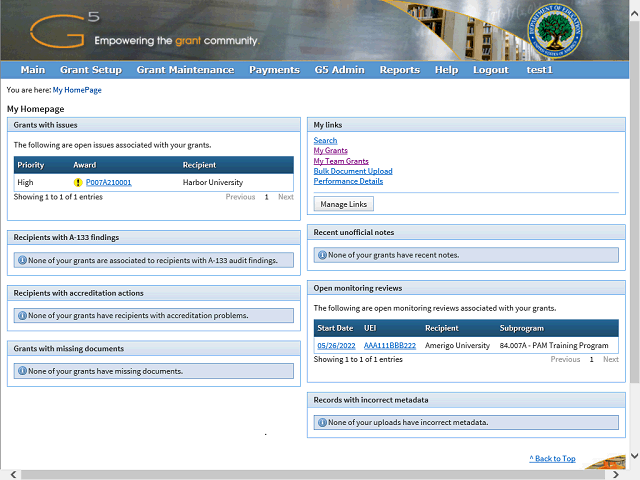This screenshot has width=640, height=480.
Task: Click UEI link AAA111BBB222
Action: 389,345
